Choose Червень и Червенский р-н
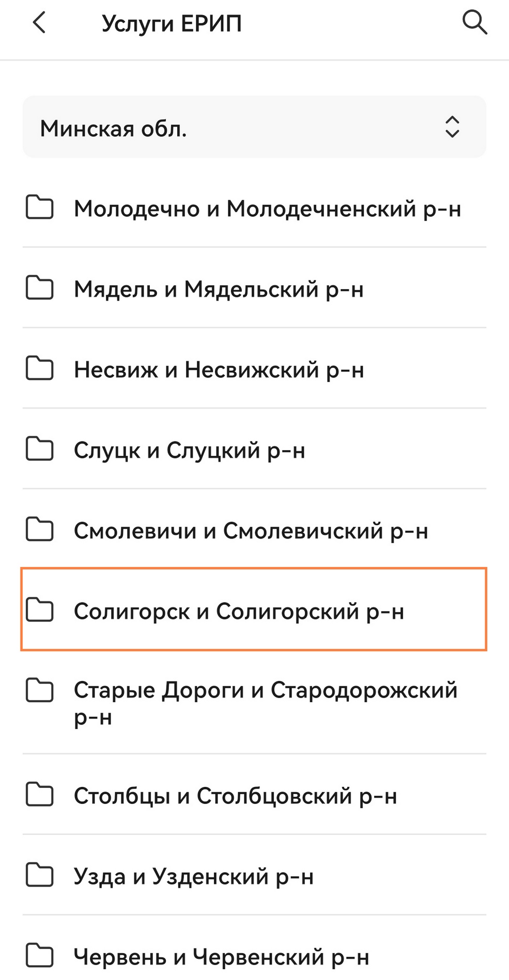 [221, 957]
